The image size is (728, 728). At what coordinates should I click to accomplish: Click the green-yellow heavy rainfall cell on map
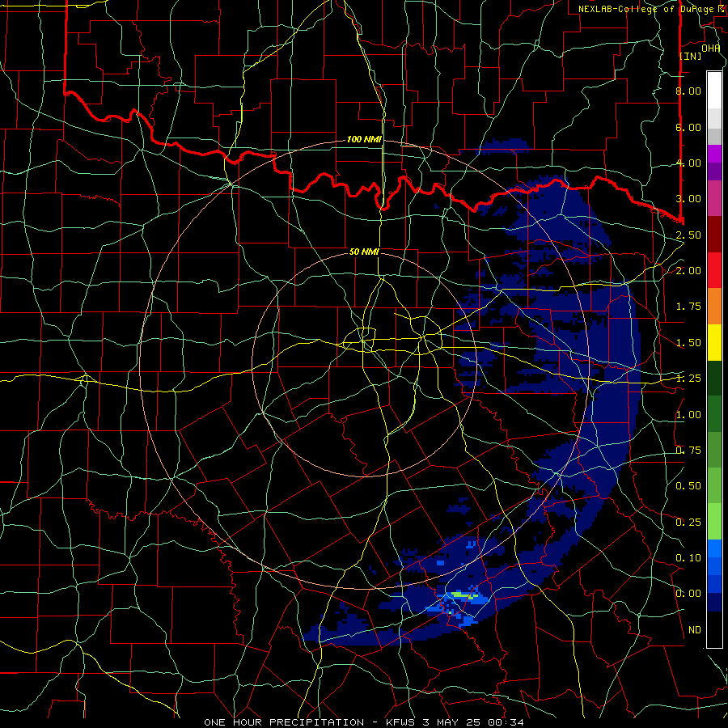pos(464,595)
